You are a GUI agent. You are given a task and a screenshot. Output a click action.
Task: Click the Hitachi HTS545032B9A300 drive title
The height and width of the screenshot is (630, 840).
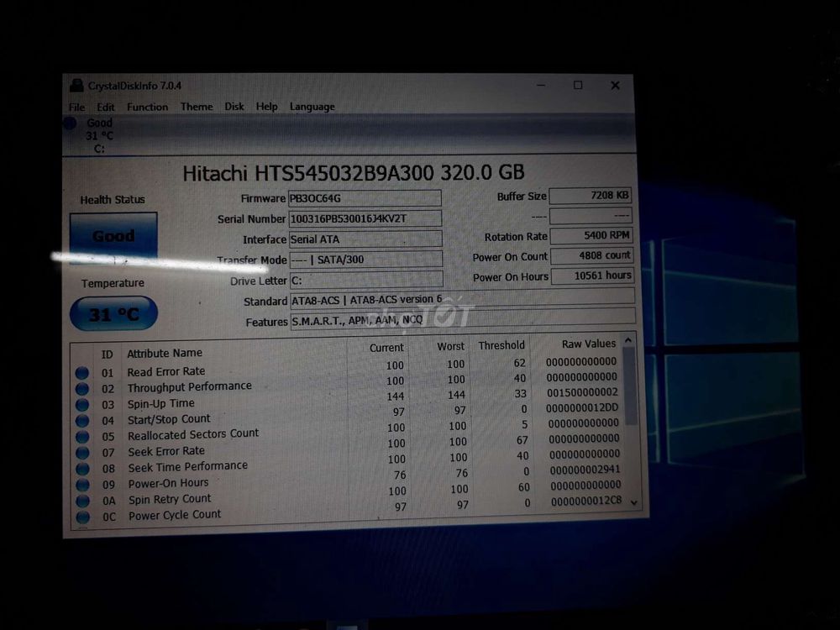click(354, 173)
